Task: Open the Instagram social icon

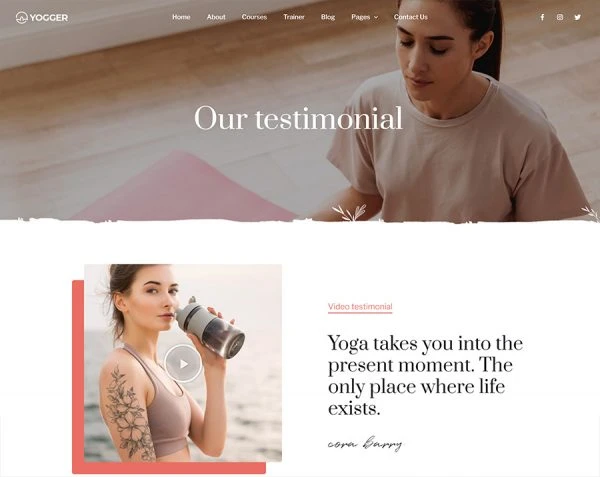Action: pos(560,17)
